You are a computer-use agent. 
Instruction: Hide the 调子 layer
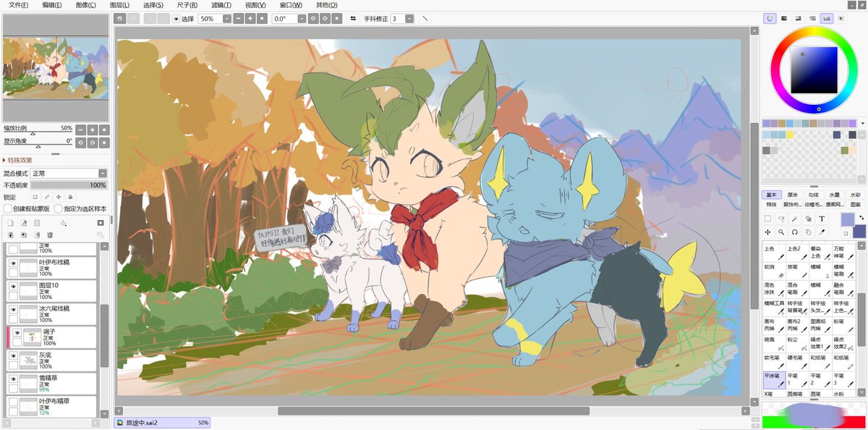pyautogui.click(x=17, y=332)
